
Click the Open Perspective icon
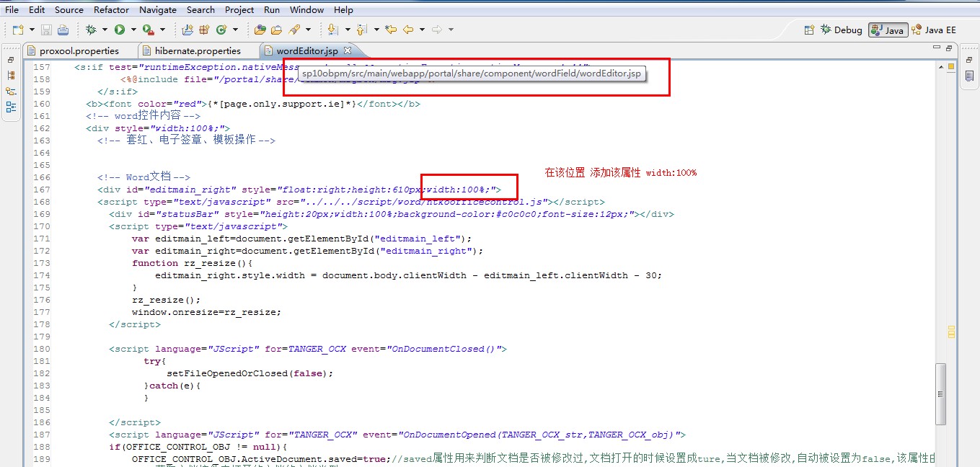click(x=810, y=30)
